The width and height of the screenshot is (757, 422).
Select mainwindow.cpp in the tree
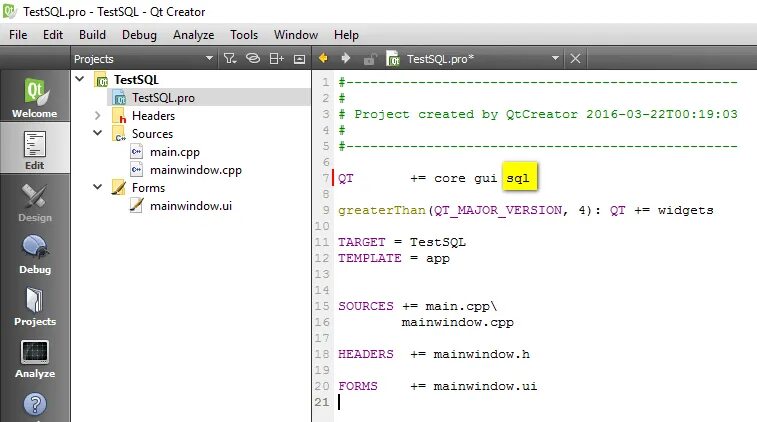196,170
